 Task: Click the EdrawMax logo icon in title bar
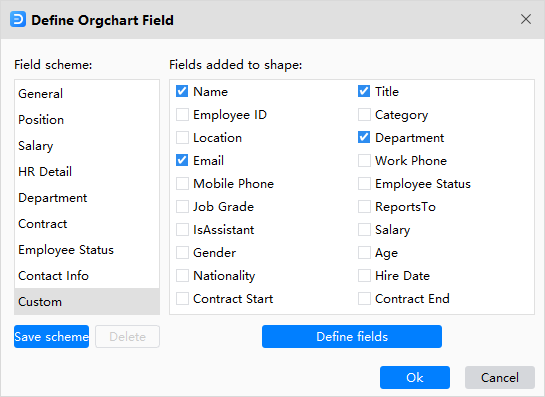tap(18, 19)
